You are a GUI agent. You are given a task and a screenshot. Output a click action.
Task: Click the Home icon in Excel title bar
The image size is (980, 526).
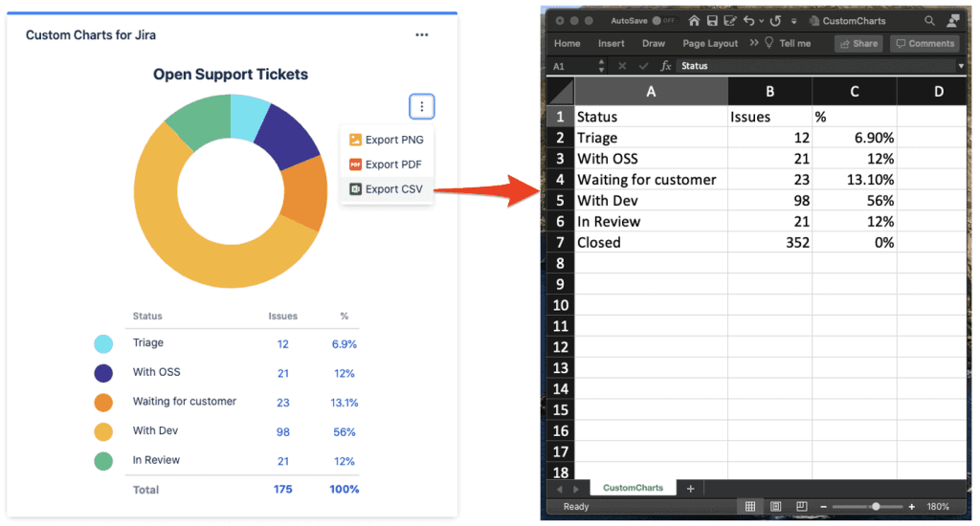click(695, 20)
